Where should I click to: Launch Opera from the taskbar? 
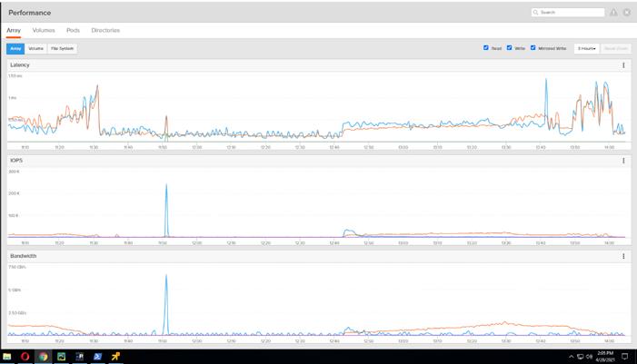click(x=25, y=357)
